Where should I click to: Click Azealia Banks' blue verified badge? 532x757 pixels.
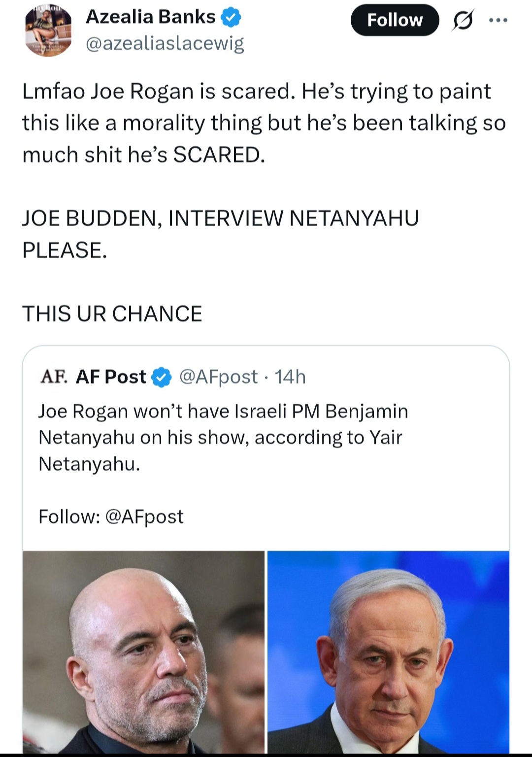click(231, 17)
